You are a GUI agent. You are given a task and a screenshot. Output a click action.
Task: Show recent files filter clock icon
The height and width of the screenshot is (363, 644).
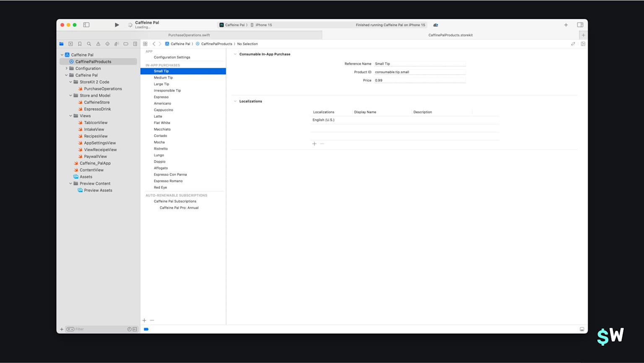pos(129,329)
